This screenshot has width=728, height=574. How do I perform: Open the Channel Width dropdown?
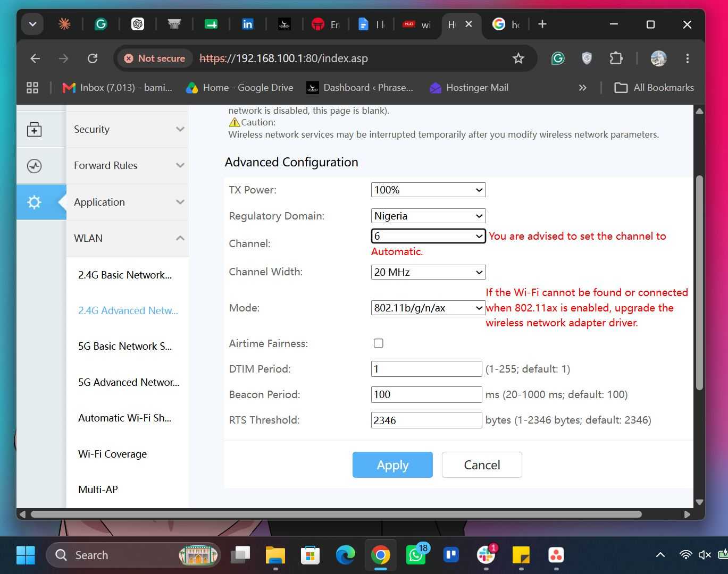pos(428,272)
